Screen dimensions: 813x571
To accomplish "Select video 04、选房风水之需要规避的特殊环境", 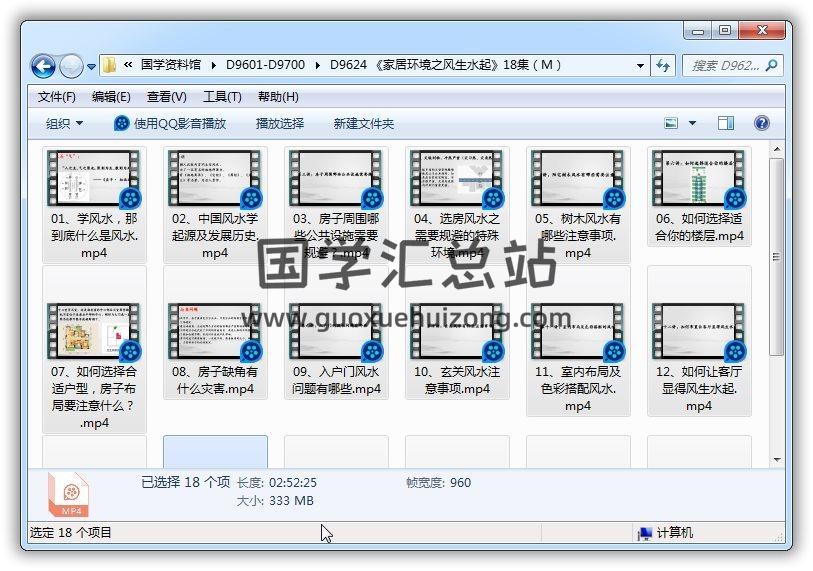I will pyautogui.click(x=457, y=204).
